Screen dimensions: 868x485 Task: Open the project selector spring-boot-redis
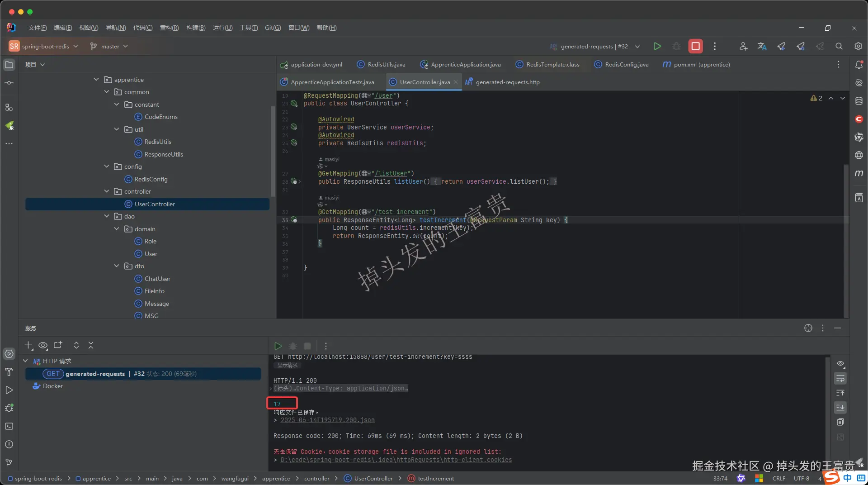click(x=44, y=46)
